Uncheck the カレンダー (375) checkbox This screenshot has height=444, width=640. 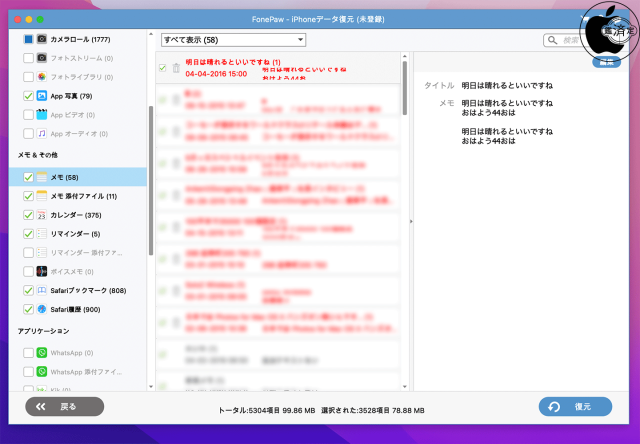pos(28,215)
